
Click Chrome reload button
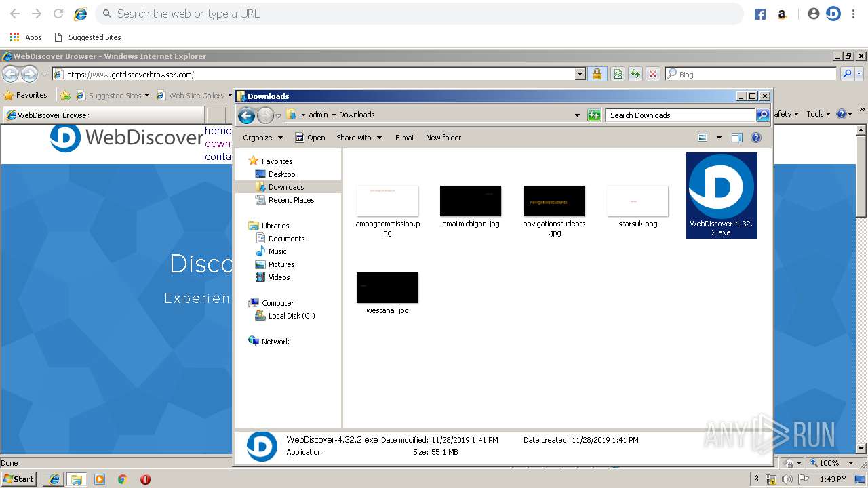[58, 14]
